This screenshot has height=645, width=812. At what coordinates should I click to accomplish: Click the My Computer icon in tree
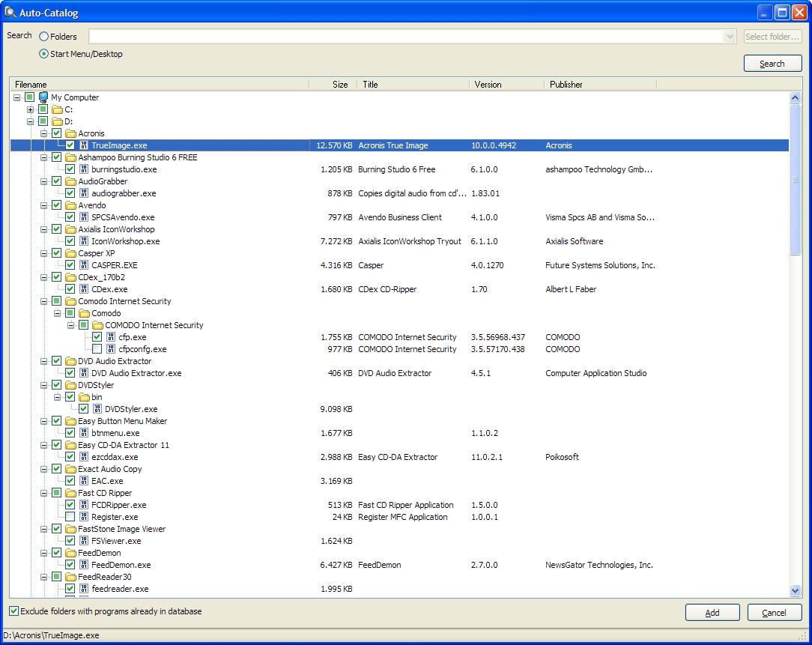click(x=43, y=97)
